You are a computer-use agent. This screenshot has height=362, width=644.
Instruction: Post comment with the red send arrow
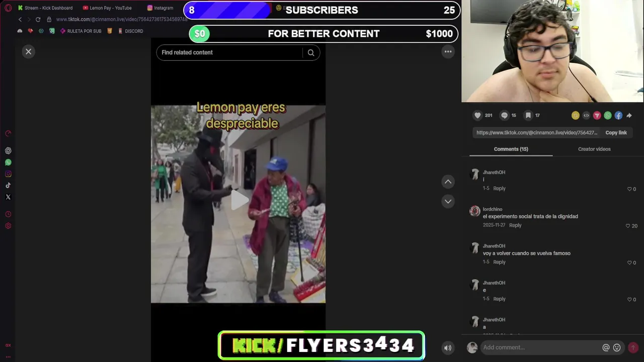click(633, 347)
